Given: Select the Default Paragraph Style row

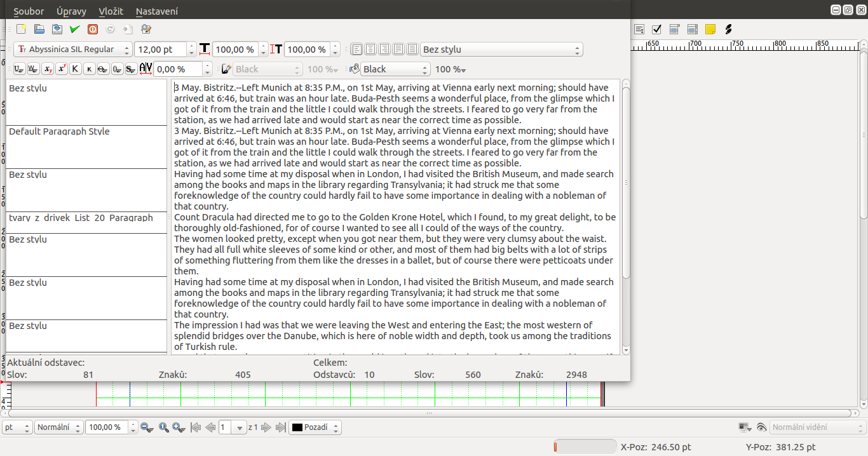Looking at the screenshot, I should pyautogui.click(x=86, y=147).
